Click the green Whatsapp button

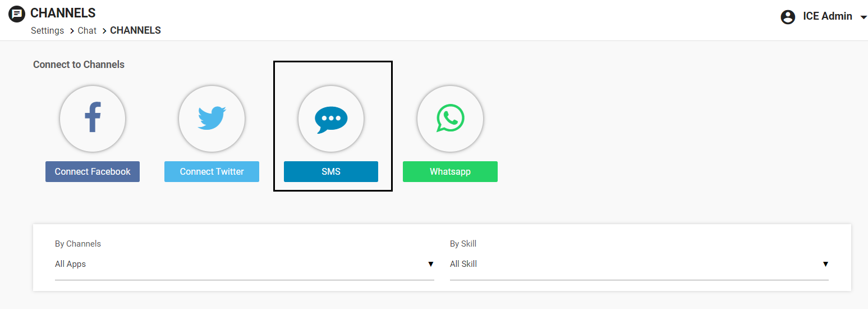[450, 172]
